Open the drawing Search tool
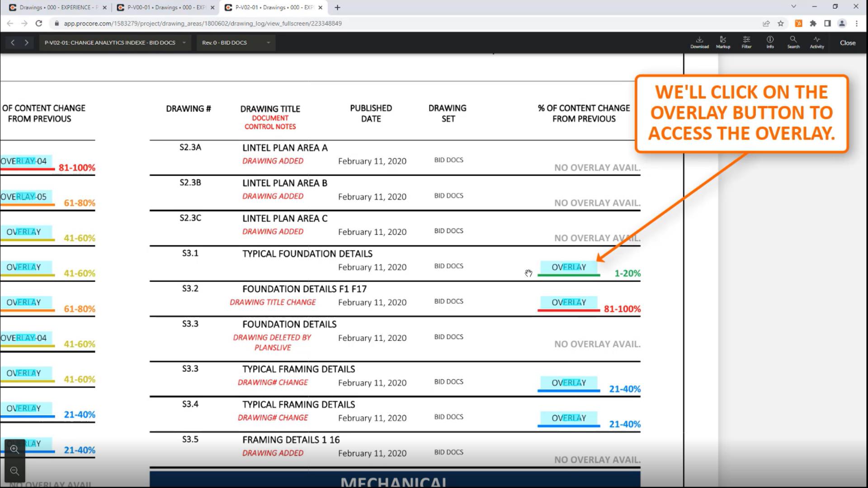The image size is (868, 488). point(793,42)
